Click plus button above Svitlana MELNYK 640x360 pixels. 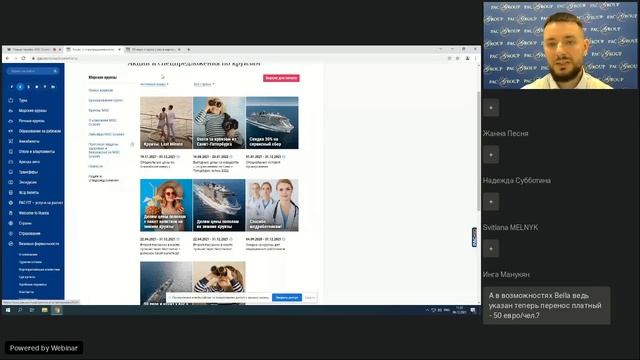point(491,202)
